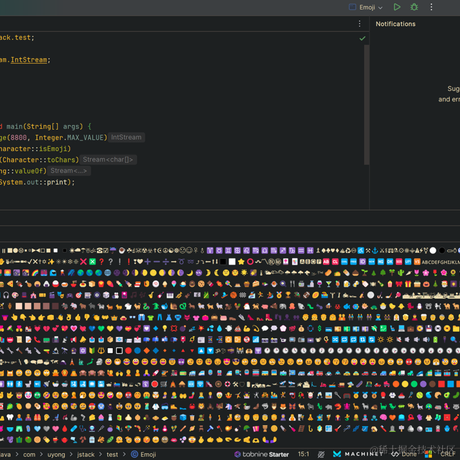The image size is (460, 460).
Task: Click main(String[] args) method signature
Action: [45, 127]
